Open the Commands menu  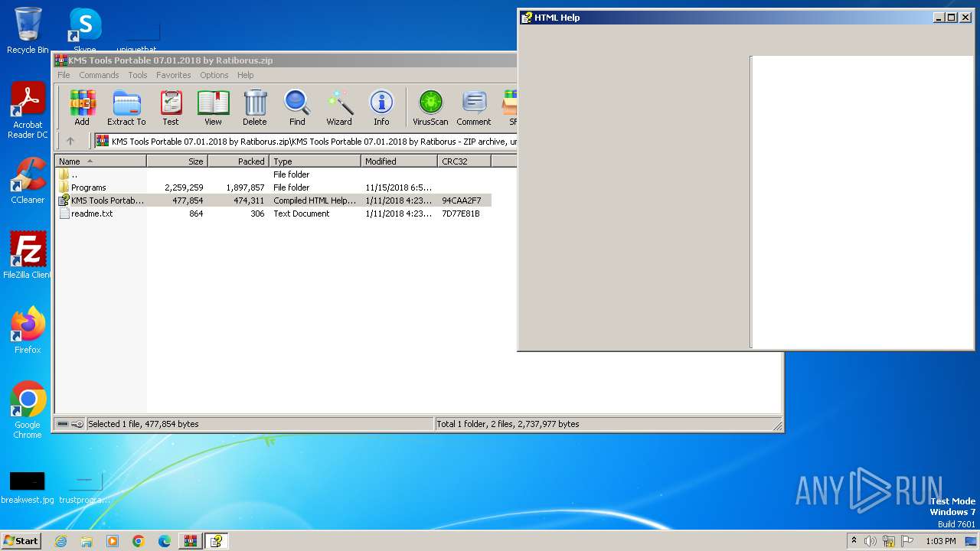pyautogui.click(x=99, y=75)
